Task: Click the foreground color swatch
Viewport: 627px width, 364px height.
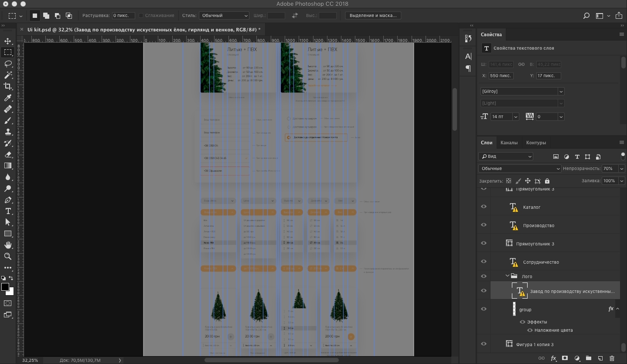Action: (x=5, y=287)
